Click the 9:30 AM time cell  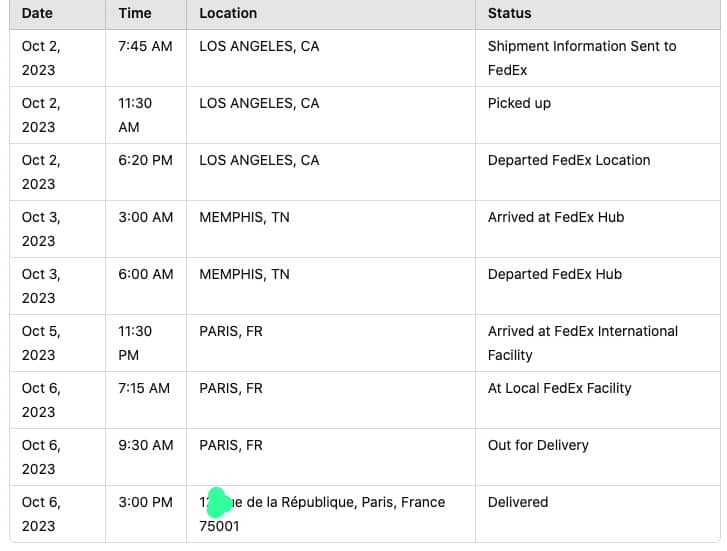145,445
